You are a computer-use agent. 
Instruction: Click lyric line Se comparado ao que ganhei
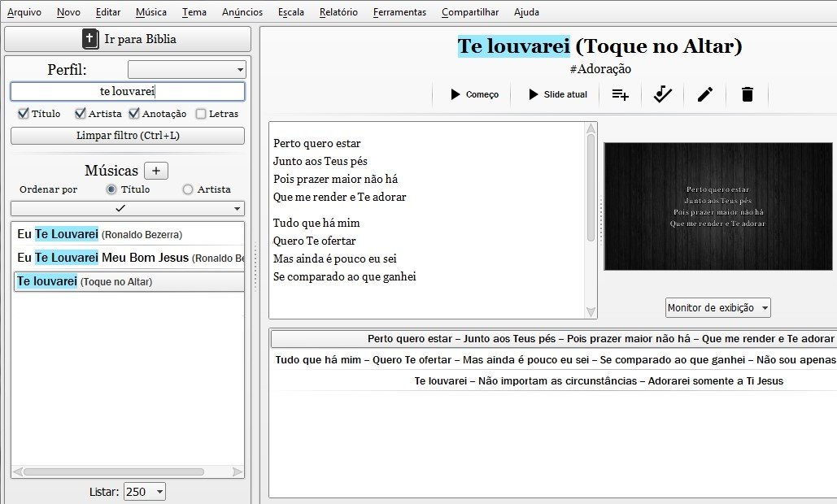pyautogui.click(x=344, y=277)
